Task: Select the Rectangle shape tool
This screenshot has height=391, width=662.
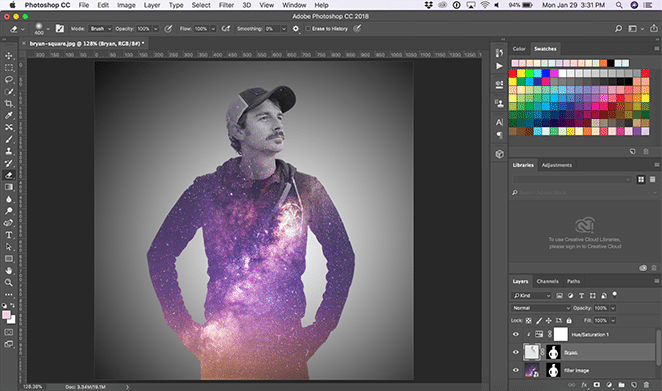Action: (8, 258)
